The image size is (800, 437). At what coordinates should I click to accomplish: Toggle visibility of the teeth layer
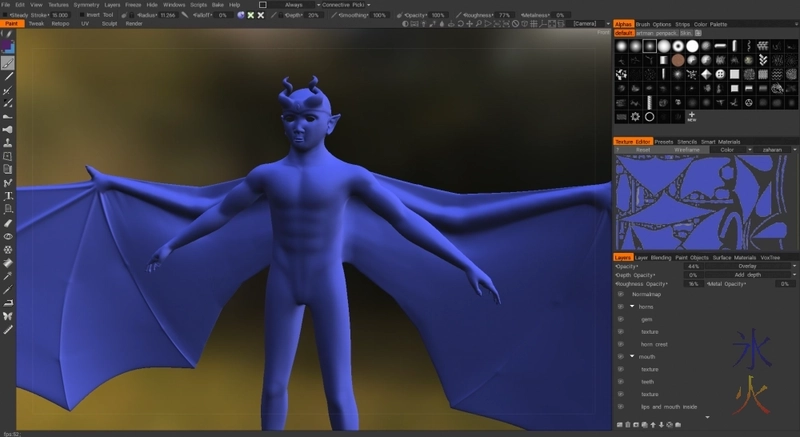[x=620, y=381]
